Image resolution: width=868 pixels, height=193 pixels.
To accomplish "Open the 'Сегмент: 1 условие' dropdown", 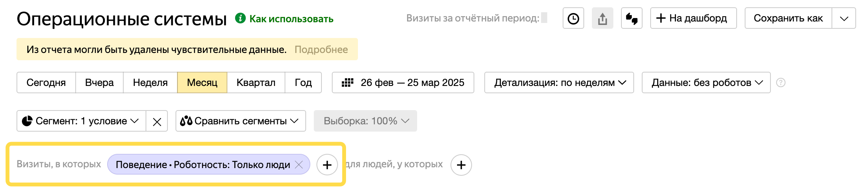I will 81,121.
